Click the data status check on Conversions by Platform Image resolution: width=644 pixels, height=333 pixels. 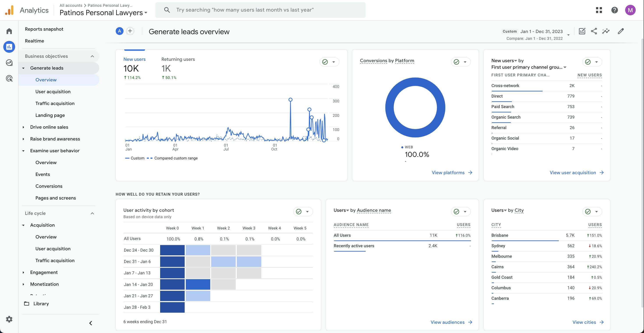coord(456,62)
